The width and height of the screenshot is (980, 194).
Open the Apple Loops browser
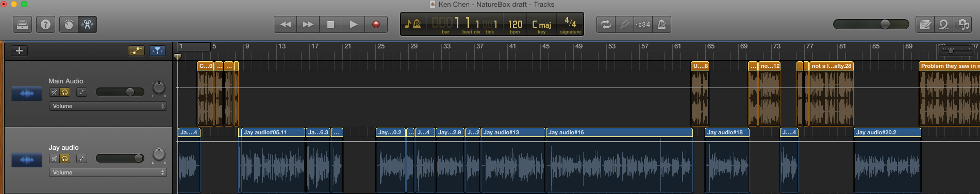[x=944, y=24]
